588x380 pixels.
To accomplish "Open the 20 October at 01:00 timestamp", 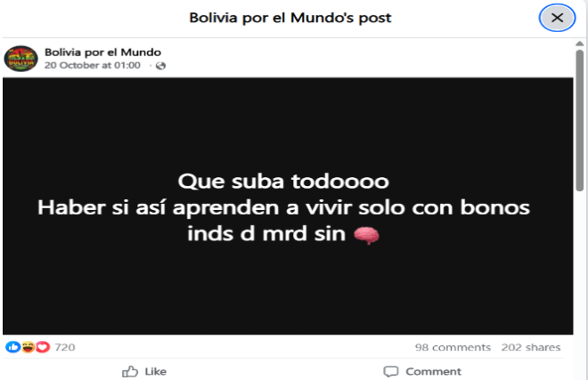I will pyautogui.click(x=93, y=65).
